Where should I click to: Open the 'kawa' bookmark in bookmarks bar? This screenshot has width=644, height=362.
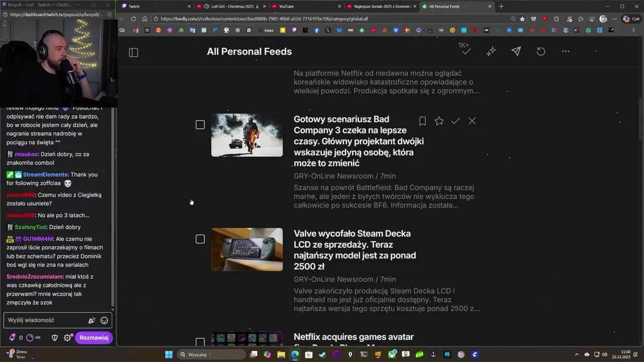click(266, 30)
